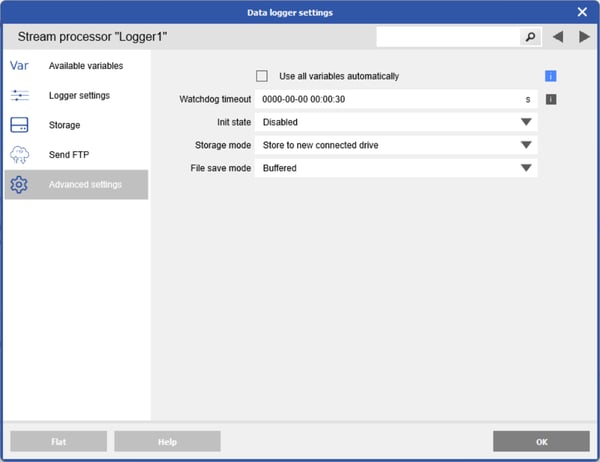
Task: Open the Storage mode dropdown
Action: coord(396,145)
